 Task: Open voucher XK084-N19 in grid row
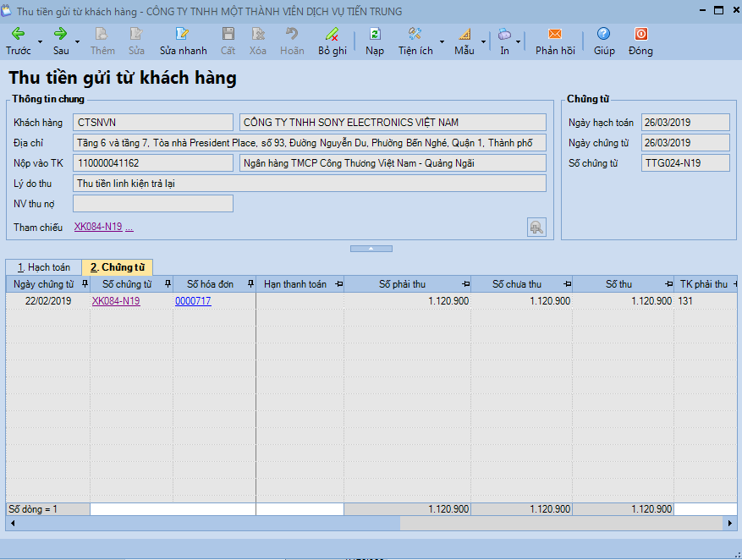click(116, 301)
